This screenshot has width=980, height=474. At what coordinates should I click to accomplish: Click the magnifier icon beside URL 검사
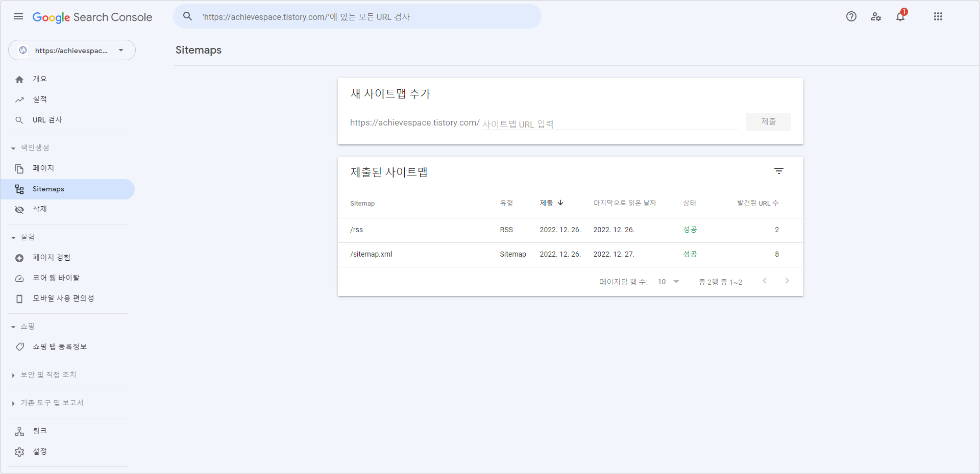point(19,120)
